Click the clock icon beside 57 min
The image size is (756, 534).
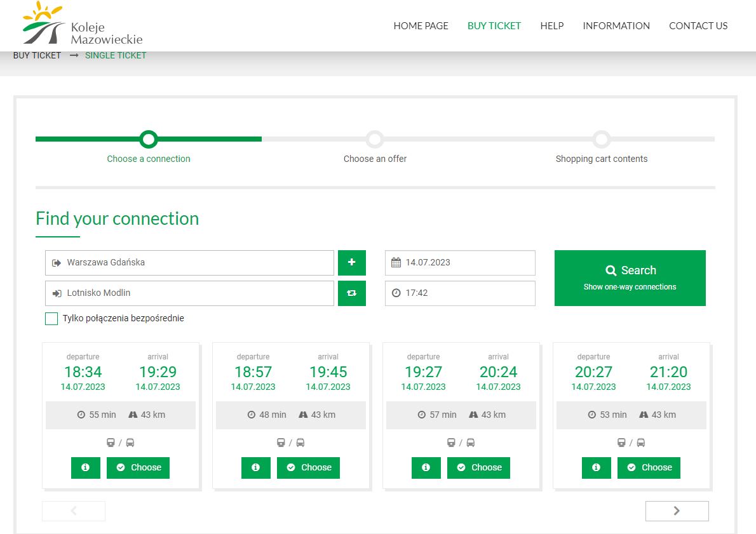click(x=421, y=415)
